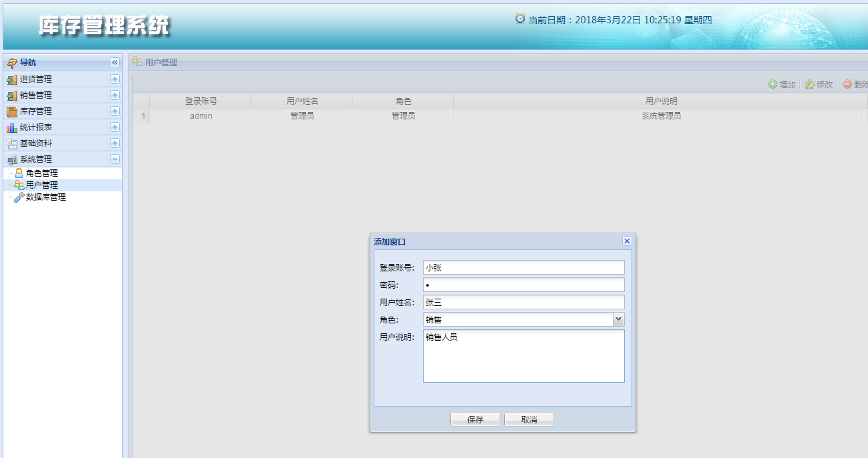Click the 取消 button
868x458 pixels.
(x=529, y=420)
